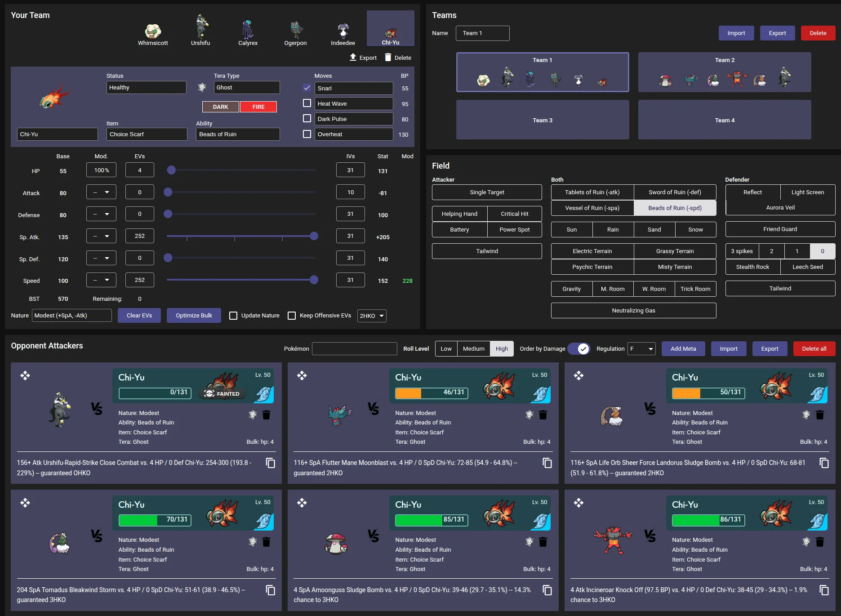
Task: Copy the Urshifu Close Combat calc result
Action: 271,463
